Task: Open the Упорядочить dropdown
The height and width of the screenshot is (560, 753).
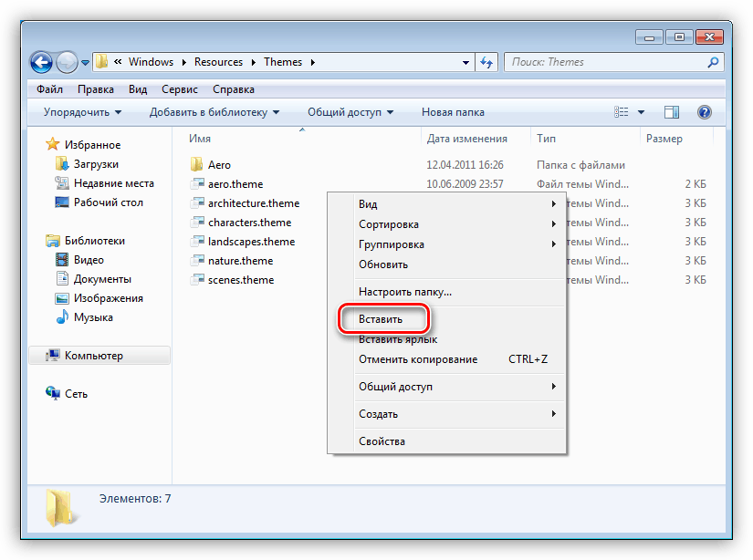Action: coord(82,112)
